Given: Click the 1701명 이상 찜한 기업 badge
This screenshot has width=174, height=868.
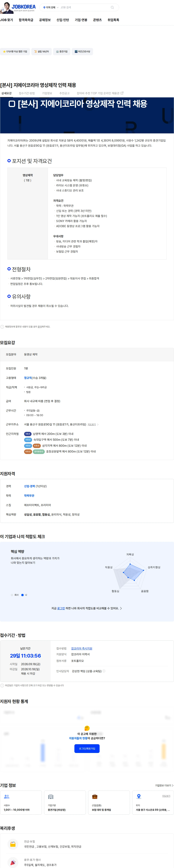Looking at the screenshot, I should click(x=15, y=52).
